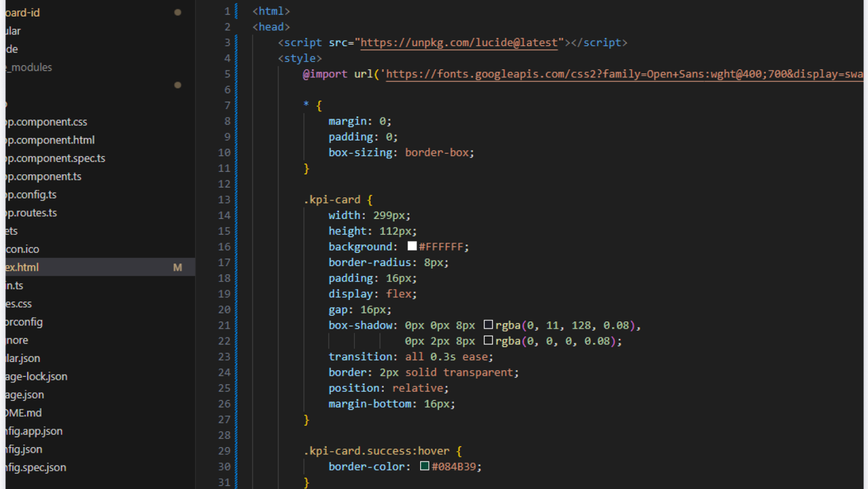Open the white #FFFFFF color picker swatch
The image size is (868, 489).
click(x=412, y=246)
